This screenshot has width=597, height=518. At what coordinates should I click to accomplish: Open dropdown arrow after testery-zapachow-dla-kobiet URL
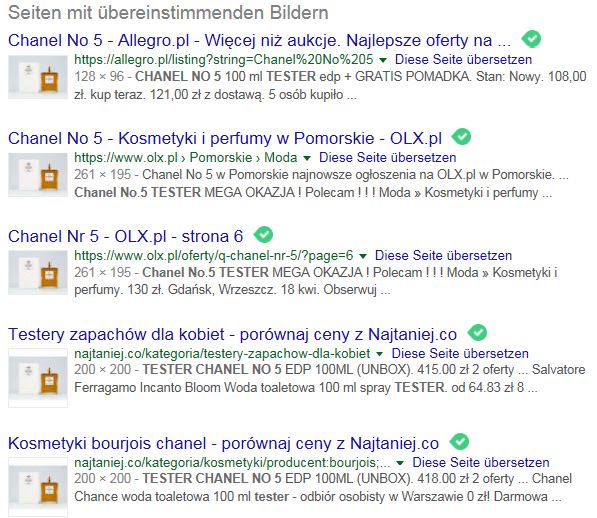pos(379,354)
